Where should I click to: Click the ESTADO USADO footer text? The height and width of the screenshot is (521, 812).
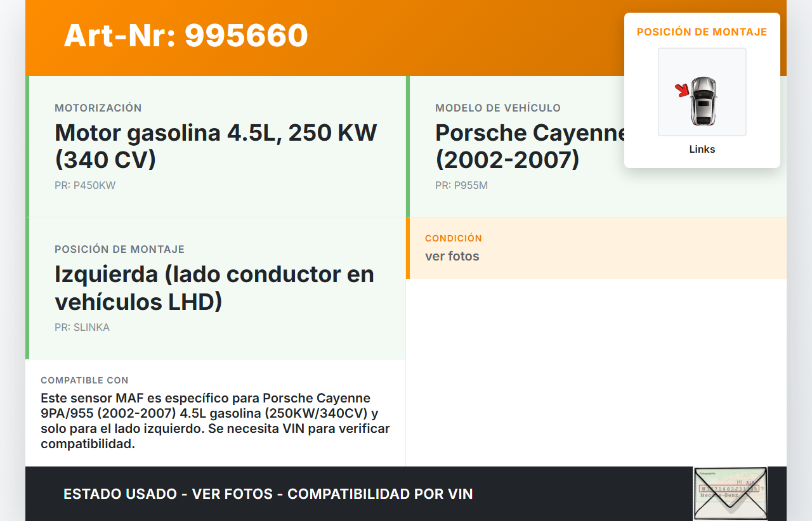[x=268, y=494]
